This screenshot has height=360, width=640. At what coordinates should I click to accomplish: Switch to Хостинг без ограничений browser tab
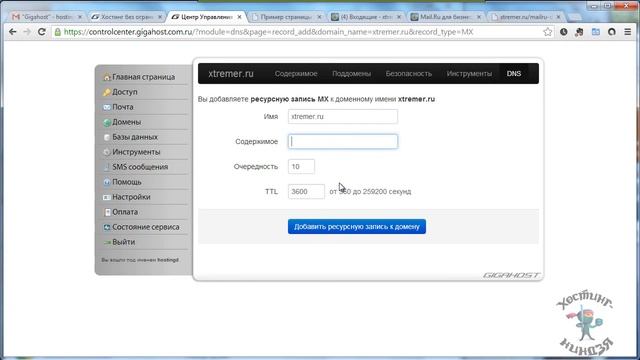click(126, 17)
